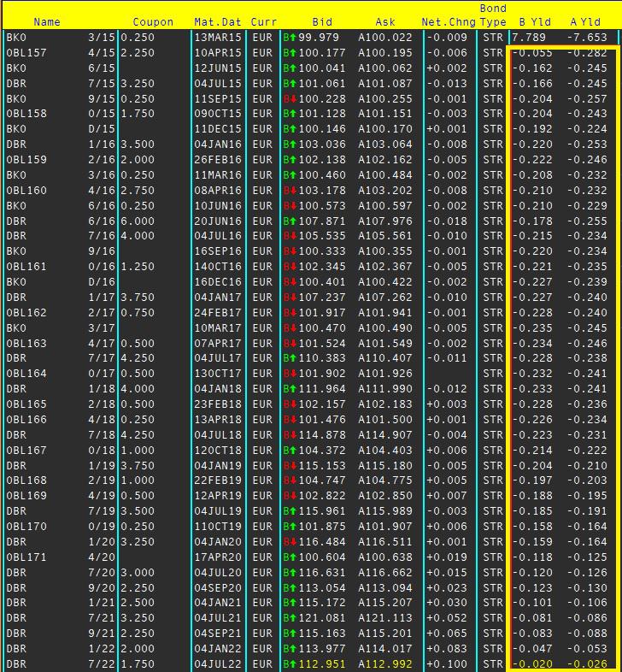Click the 13MAR15 maturity date
Image resolution: width=622 pixels, height=672 pixels.
coord(218,38)
